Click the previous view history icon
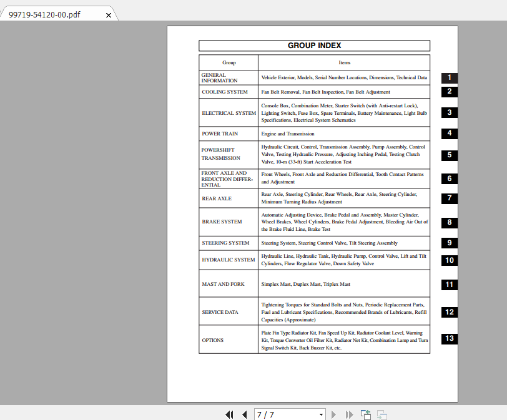 (x=366, y=414)
